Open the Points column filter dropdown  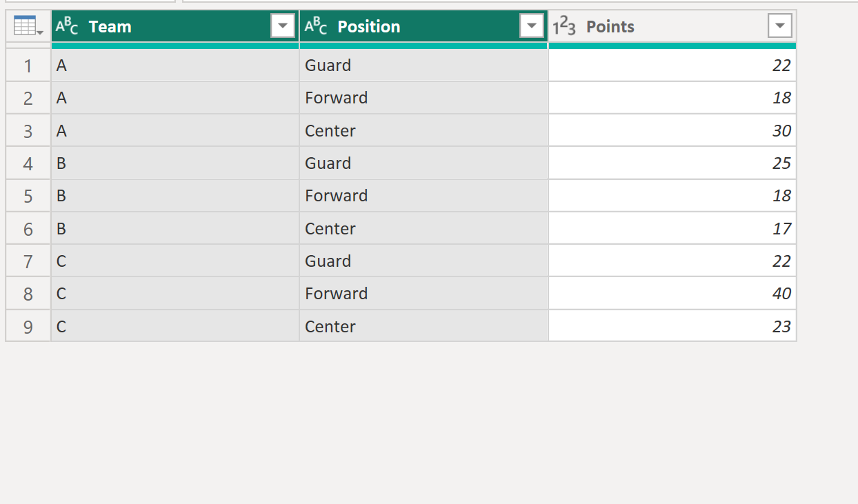click(x=780, y=27)
